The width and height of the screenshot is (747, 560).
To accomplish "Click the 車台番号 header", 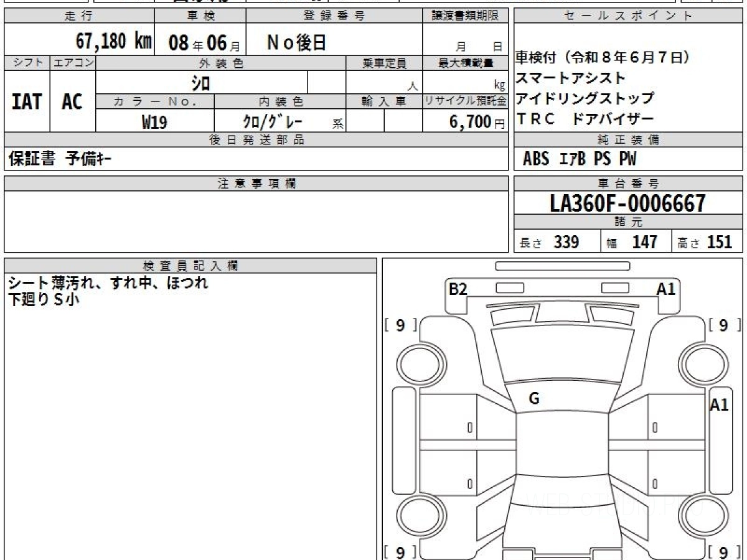I will click(628, 184).
